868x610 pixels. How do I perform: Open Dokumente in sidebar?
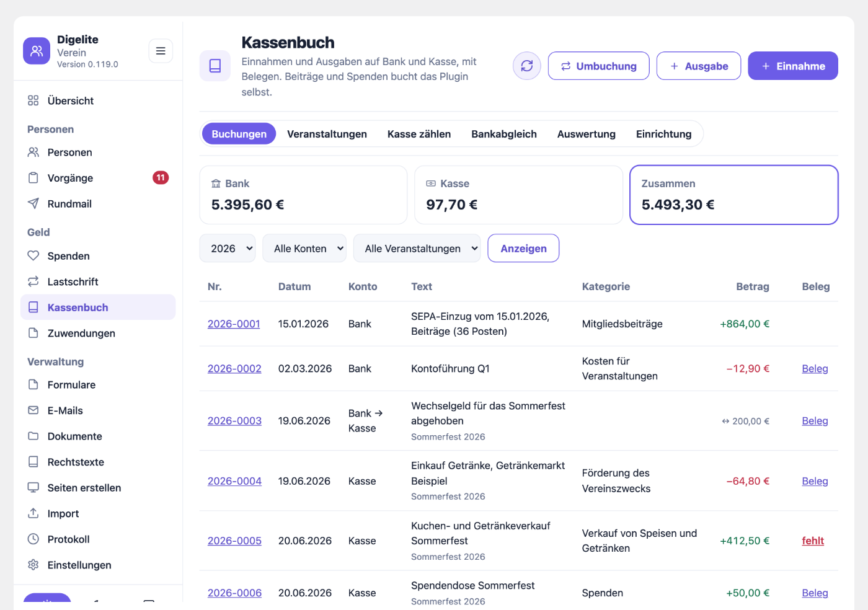click(x=98, y=436)
